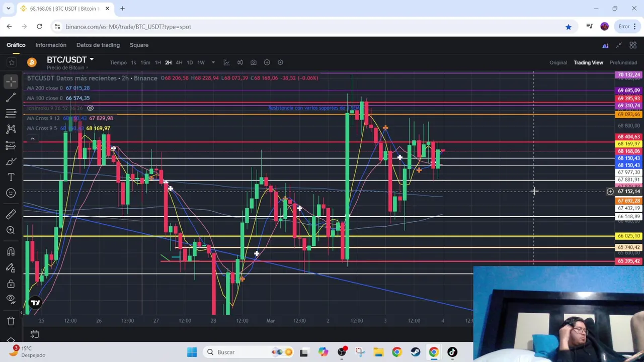Take a chart snapshot with the camera

tap(254, 62)
